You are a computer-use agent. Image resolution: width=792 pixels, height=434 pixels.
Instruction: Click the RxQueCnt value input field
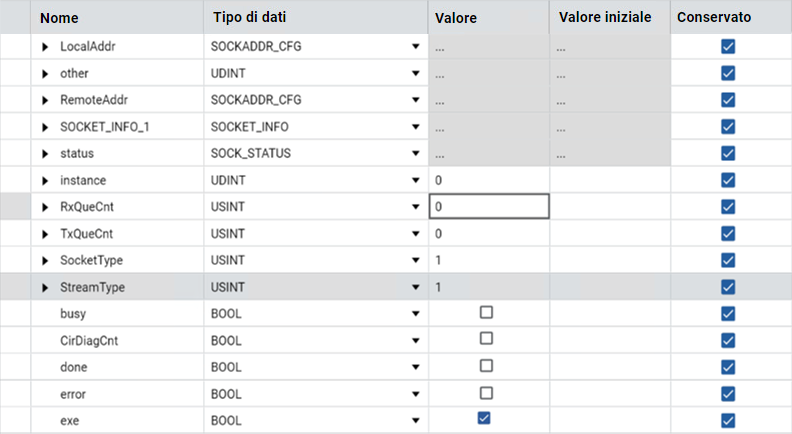488,207
